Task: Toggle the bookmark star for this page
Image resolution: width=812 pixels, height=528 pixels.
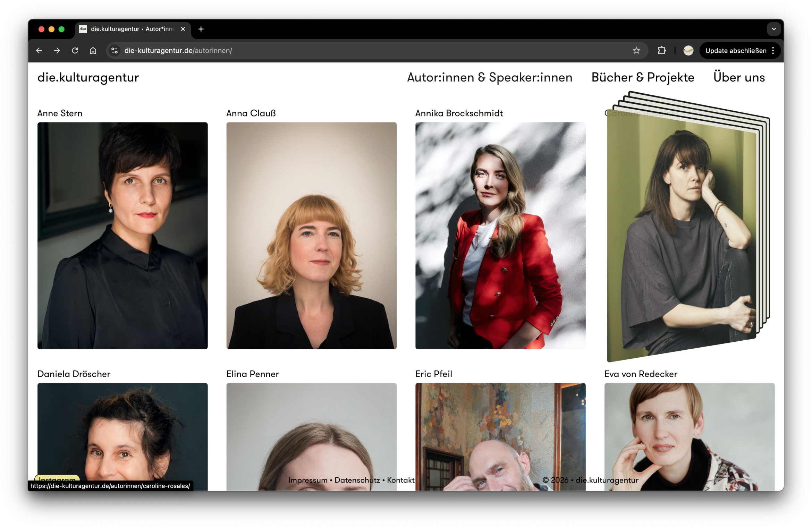Action: point(636,51)
